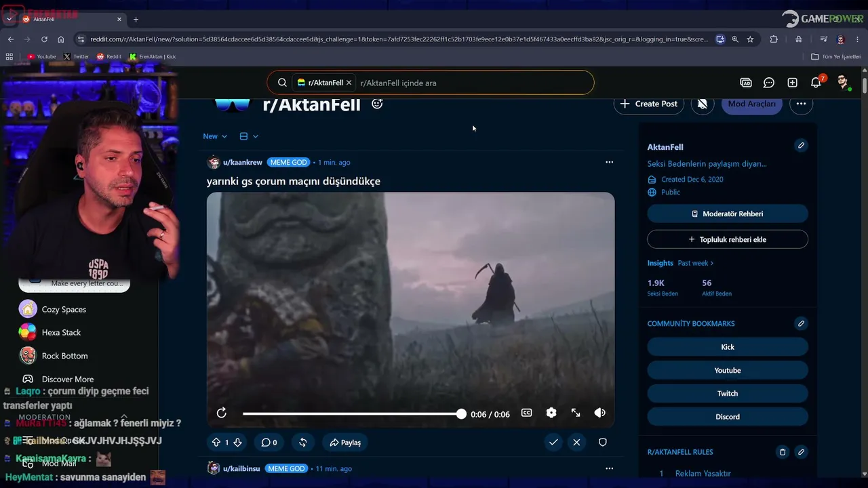Delete the R/AKTANFELL RULES widget via trash icon
The width and height of the screenshot is (868, 488).
(783, 452)
